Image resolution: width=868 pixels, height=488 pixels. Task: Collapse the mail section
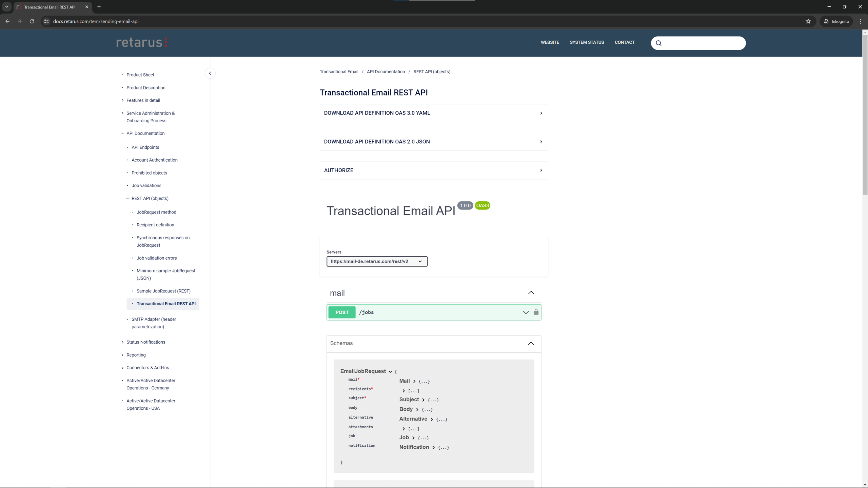(531, 293)
